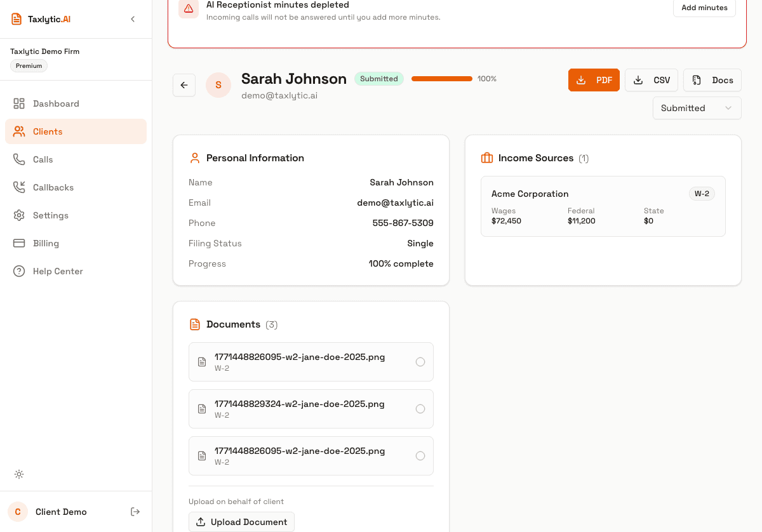This screenshot has height=532, width=762.
Task: Click the Add minutes button
Action: pos(704,8)
